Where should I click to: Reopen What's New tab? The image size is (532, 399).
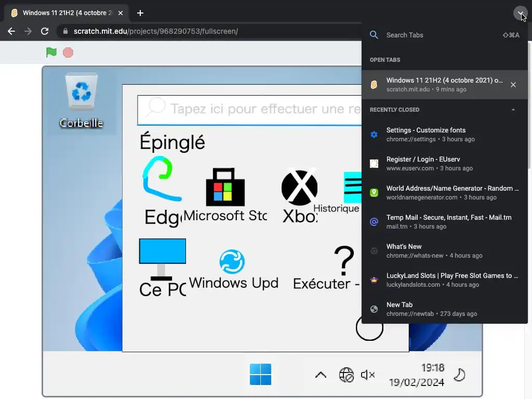(x=445, y=251)
